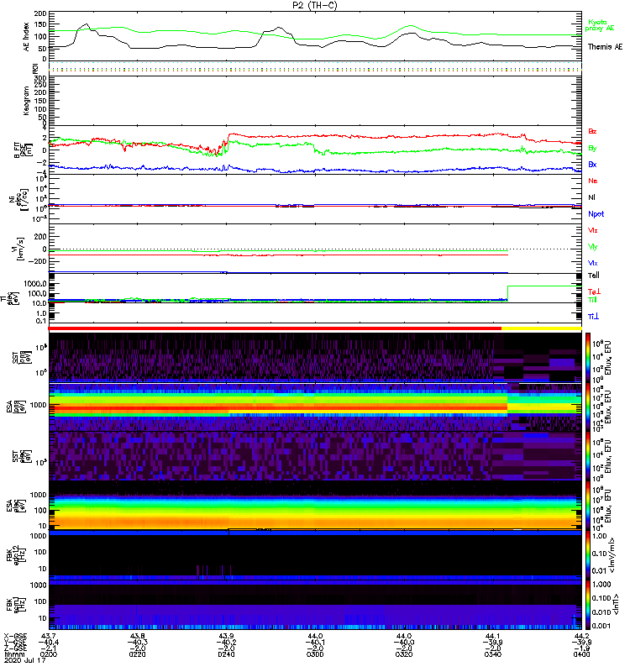The height and width of the screenshot is (672, 630).
Task: Click the red segment of status bar
Action: tap(275, 328)
